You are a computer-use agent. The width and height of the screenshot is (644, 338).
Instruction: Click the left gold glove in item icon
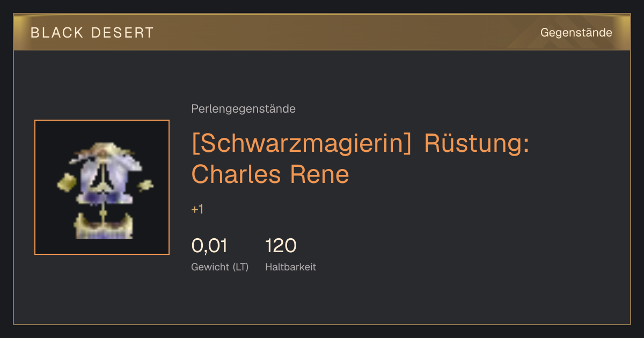pos(67,182)
